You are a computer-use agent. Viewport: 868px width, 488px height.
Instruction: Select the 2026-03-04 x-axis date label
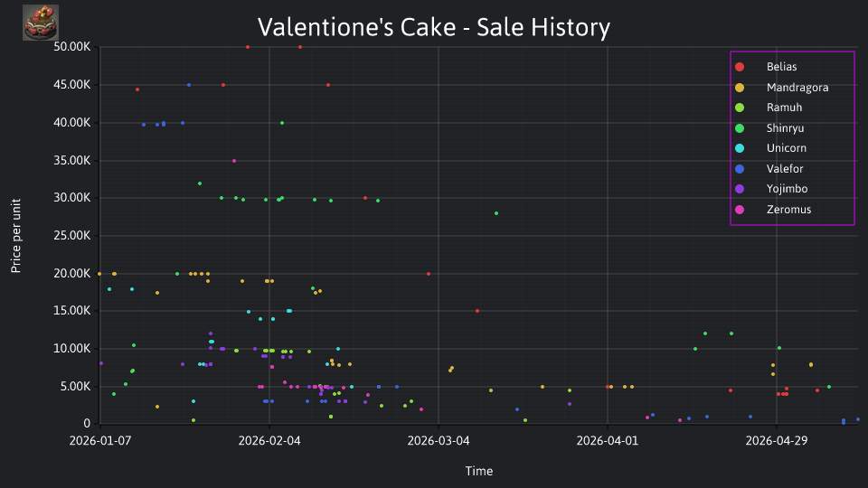tap(439, 441)
